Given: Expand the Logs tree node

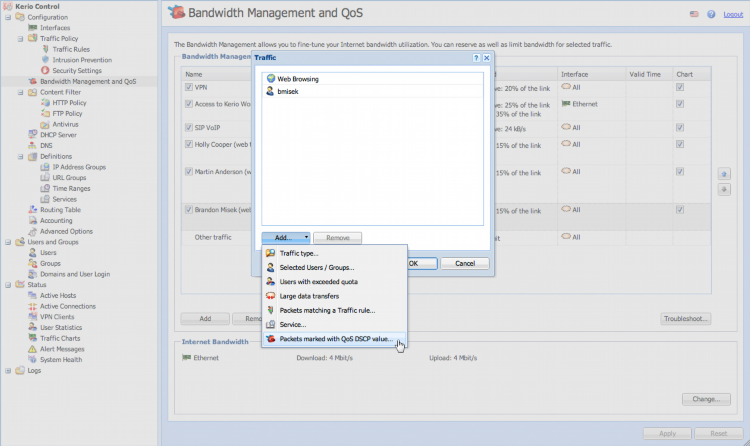Looking at the screenshot, I should (x=8, y=370).
